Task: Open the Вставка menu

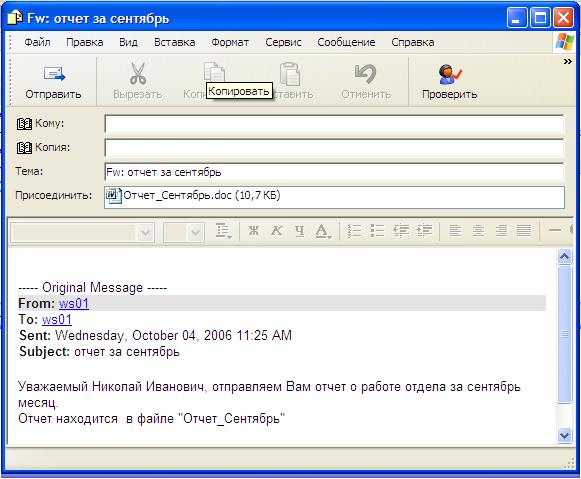Action: pos(175,42)
